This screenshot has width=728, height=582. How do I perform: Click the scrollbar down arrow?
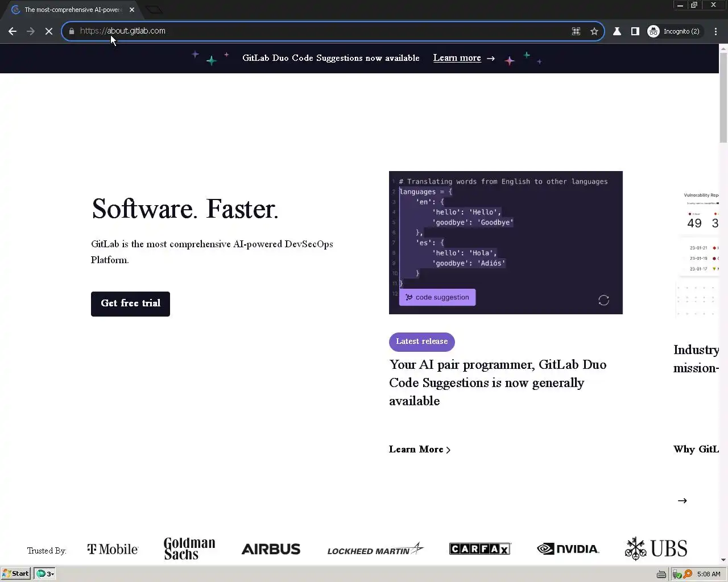point(723,560)
